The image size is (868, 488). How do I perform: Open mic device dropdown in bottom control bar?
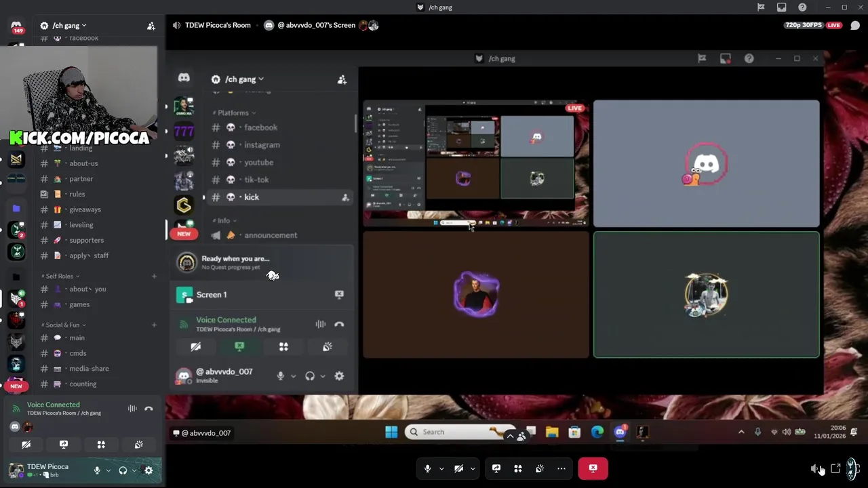(x=441, y=468)
